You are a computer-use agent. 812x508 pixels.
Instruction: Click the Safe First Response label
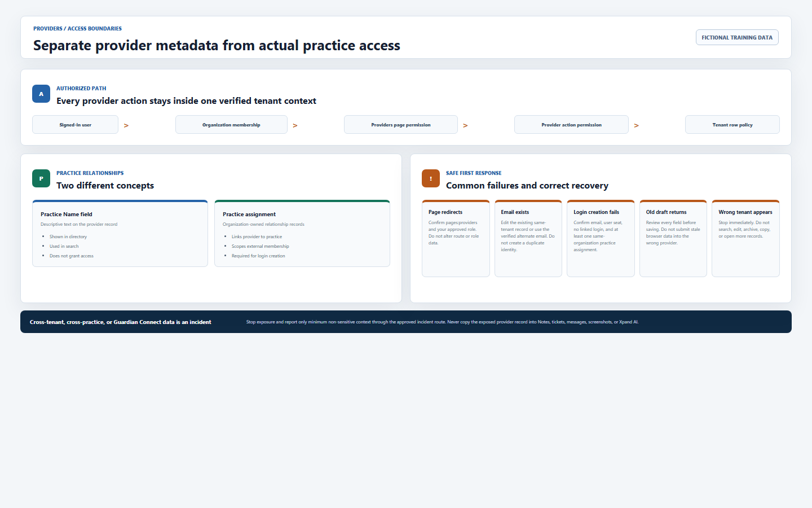pyautogui.click(x=474, y=173)
